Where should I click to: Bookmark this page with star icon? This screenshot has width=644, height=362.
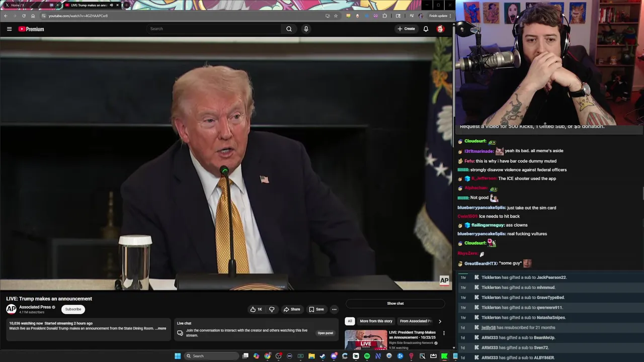coord(336,16)
